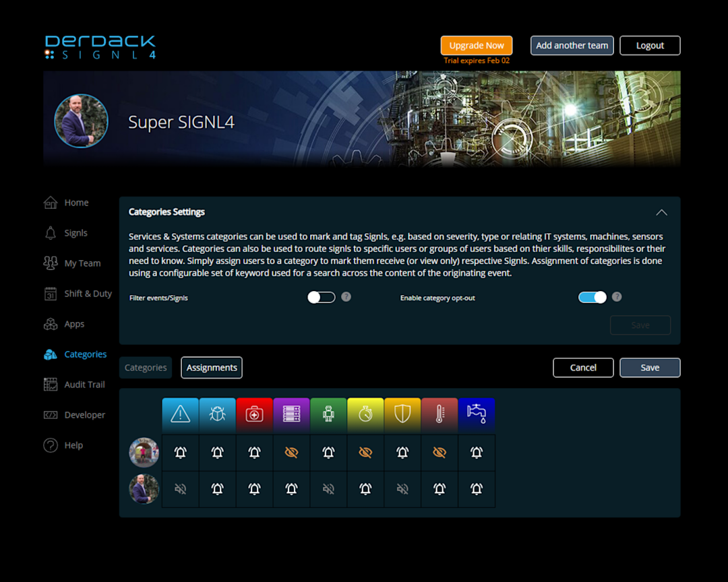Click the Audit Trail icon
Screen dimensions: 728x582
(x=51, y=384)
